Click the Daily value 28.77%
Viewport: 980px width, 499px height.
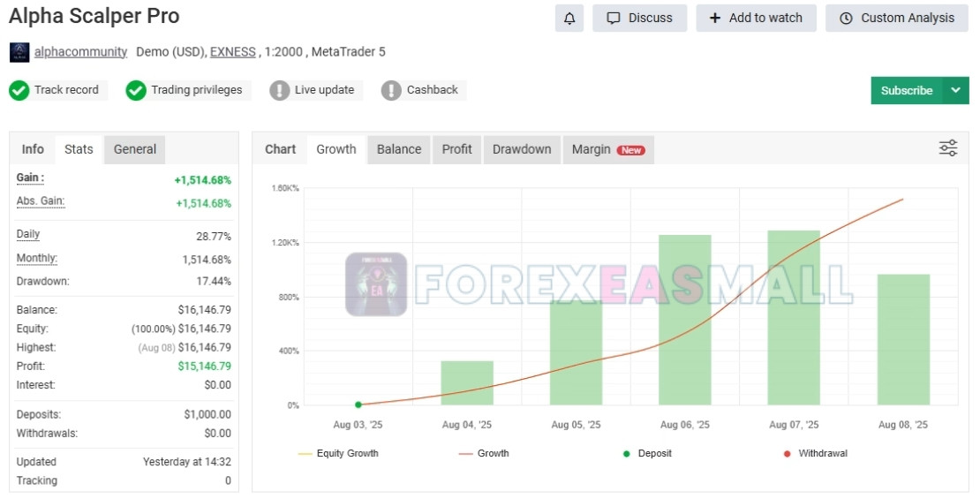click(214, 237)
